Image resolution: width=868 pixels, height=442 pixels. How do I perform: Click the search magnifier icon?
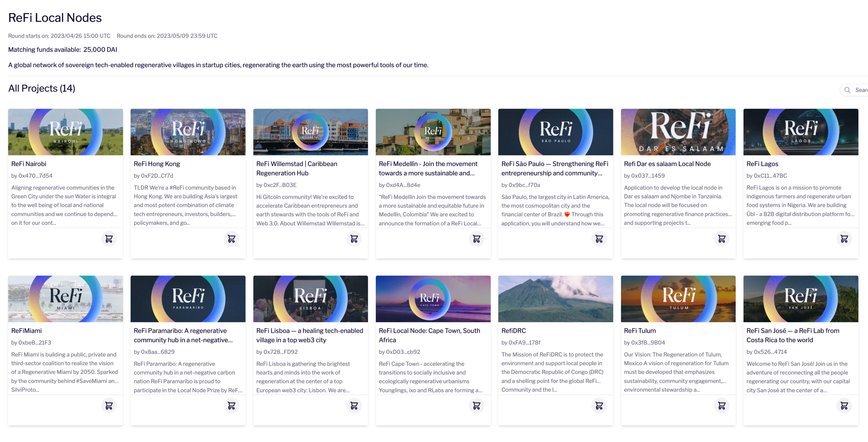(847, 90)
